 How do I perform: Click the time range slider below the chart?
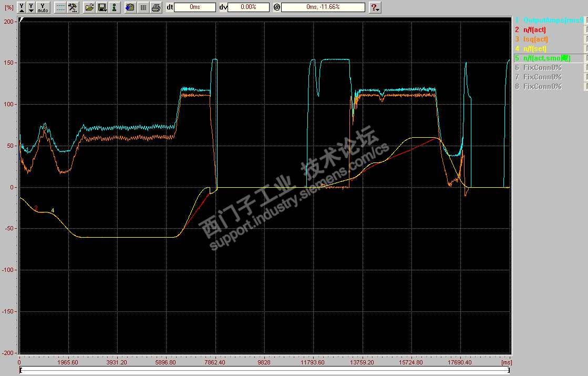[x=265, y=370]
